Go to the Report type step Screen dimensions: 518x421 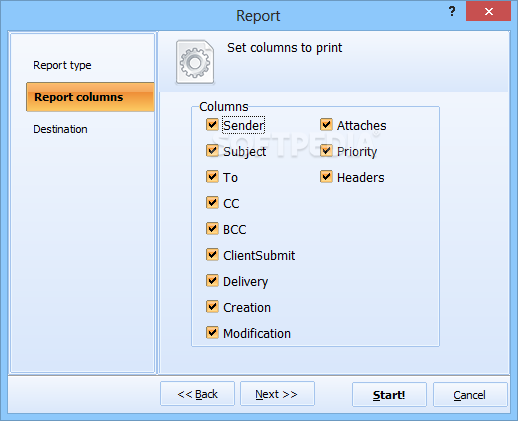[62, 65]
